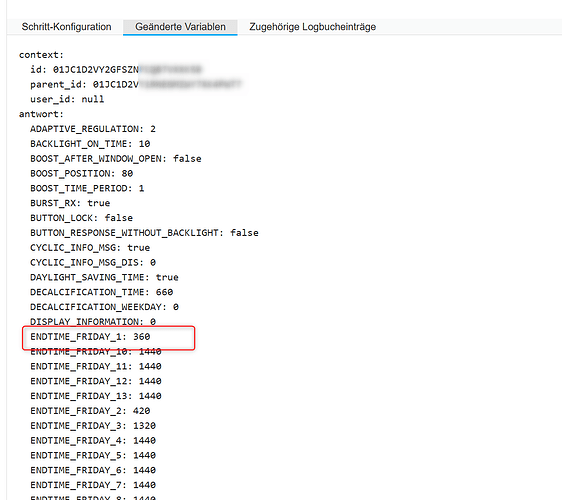The height and width of the screenshot is (500, 562).
Task: Click the ENDTIME_FRIDAY_10: 1440 line
Action: coord(96,352)
